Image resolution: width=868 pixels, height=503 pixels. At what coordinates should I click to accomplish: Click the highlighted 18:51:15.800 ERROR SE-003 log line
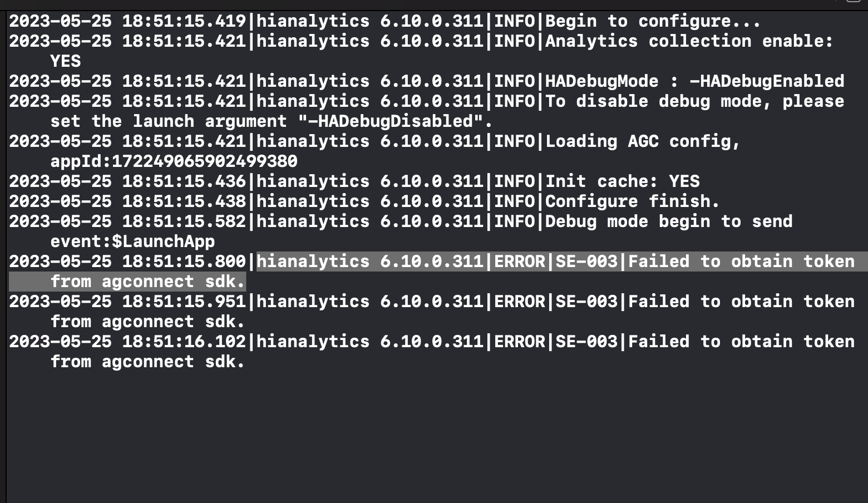[x=432, y=262]
